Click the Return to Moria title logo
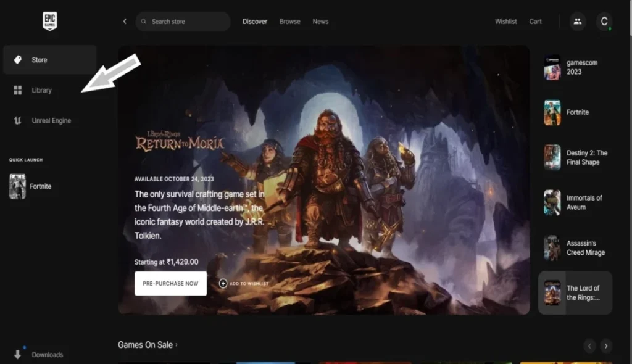The width and height of the screenshot is (632, 364). pos(180,141)
